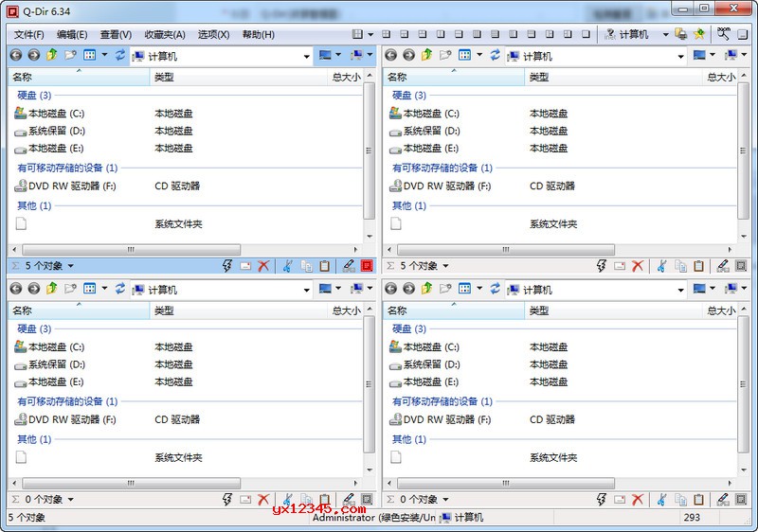The width and height of the screenshot is (758, 532).
Task: Expand the bottom-right pane address bar dropdown
Action: point(680,290)
